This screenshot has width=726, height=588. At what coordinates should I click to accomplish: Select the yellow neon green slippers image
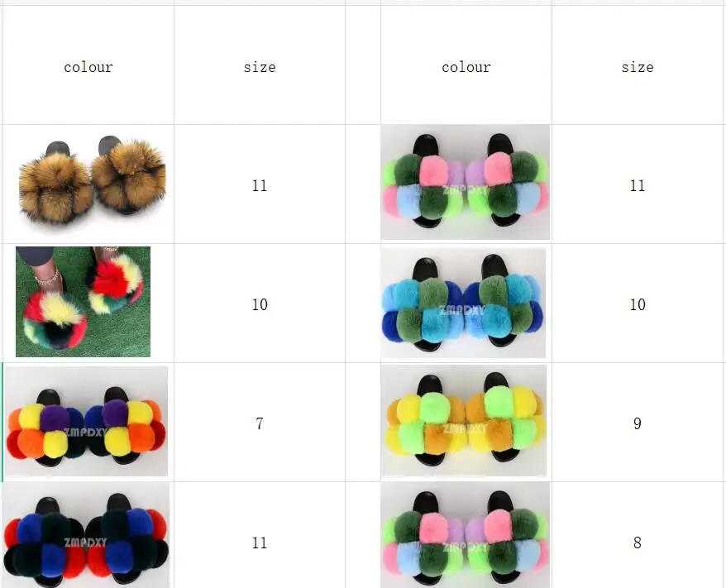pyautogui.click(x=464, y=420)
